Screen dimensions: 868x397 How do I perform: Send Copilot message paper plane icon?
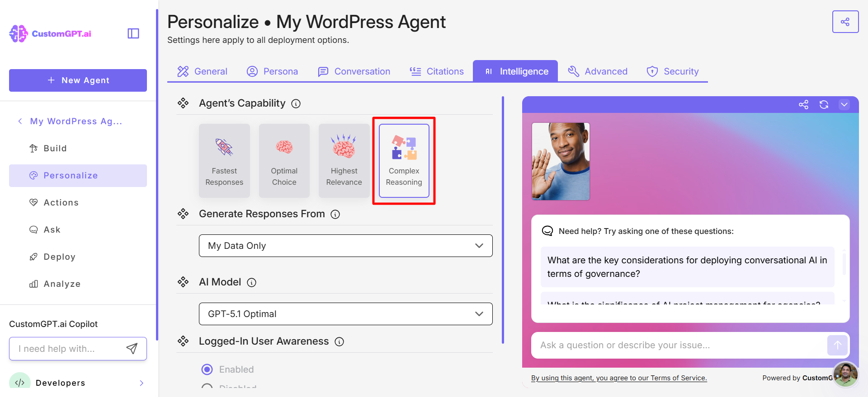coord(132,349)
